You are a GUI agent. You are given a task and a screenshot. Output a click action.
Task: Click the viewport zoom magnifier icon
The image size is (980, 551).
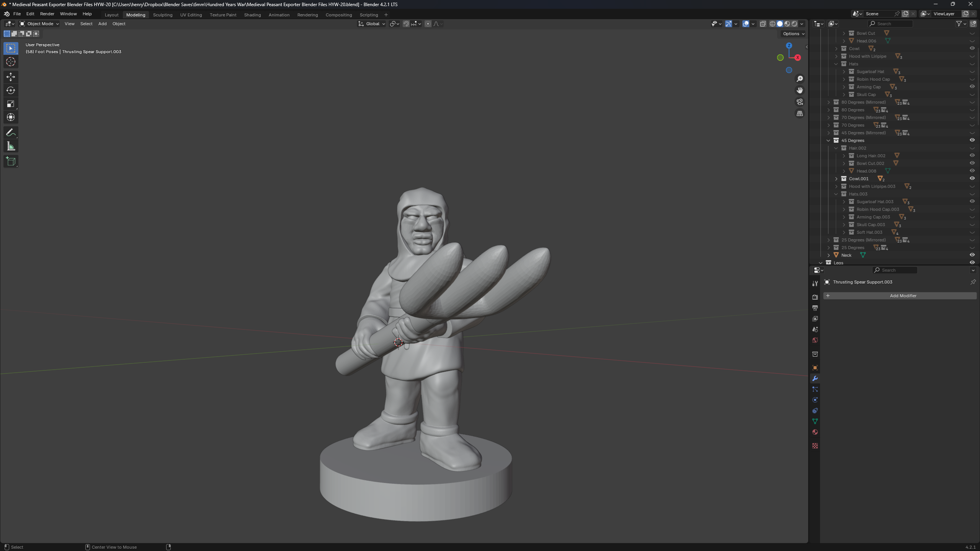tap(800, 79)
